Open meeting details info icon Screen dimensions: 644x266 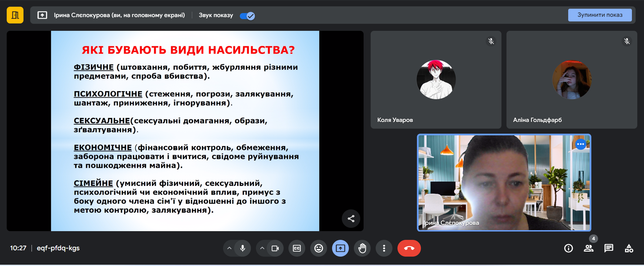click(x=569, y=248)
